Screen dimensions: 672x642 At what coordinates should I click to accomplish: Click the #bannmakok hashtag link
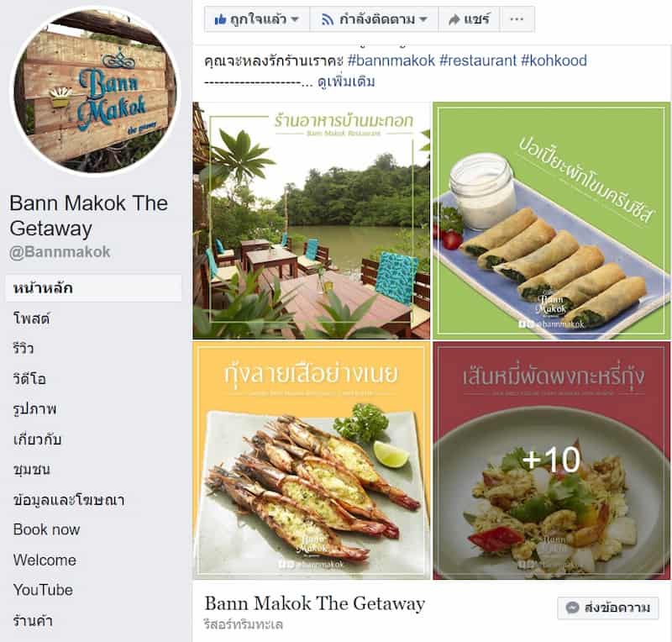point(391,61)
